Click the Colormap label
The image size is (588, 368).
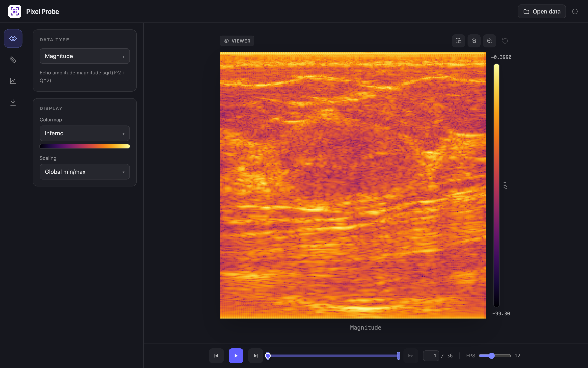click(x=51, y=120)
